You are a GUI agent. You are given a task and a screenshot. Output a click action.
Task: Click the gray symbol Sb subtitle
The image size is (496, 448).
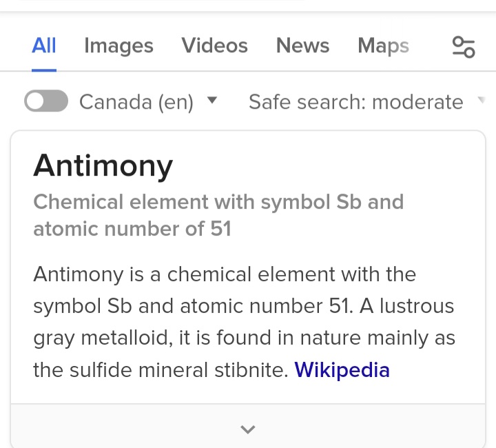[218, 202]
